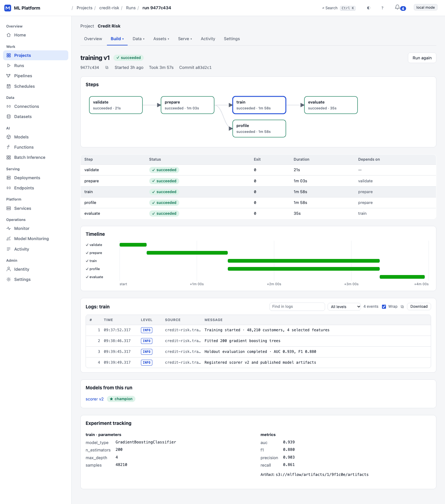445x504 pixels.
Task: Open the Search box in top bar
Action: [x=339, y=8]
